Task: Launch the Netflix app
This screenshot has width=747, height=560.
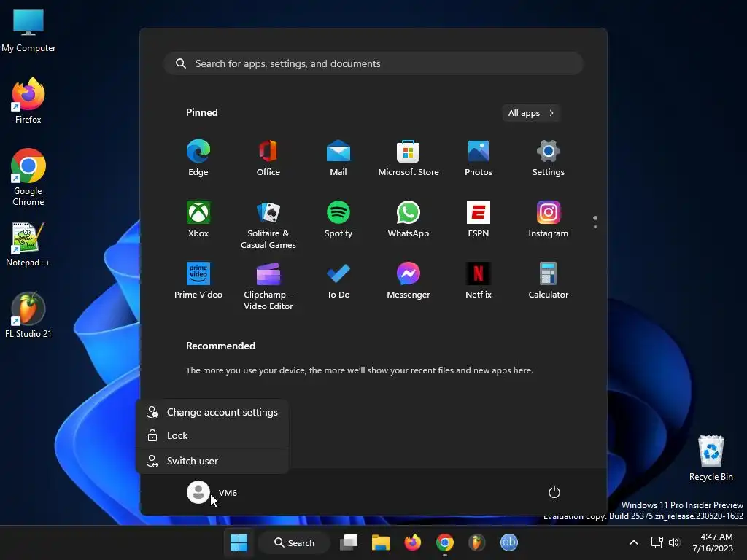Action: tap(479, 281)
